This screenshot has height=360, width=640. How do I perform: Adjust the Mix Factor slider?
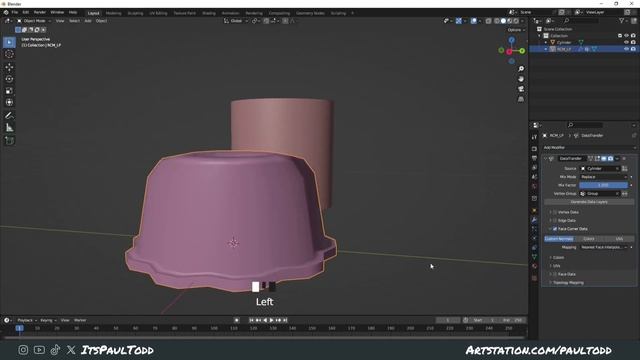pos(603,185)
